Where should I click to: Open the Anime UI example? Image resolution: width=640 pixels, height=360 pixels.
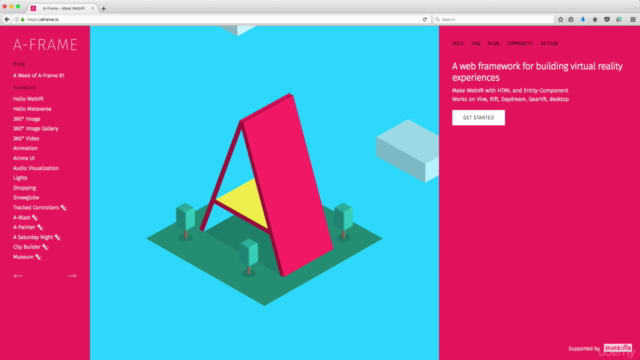tap(24, 158)
